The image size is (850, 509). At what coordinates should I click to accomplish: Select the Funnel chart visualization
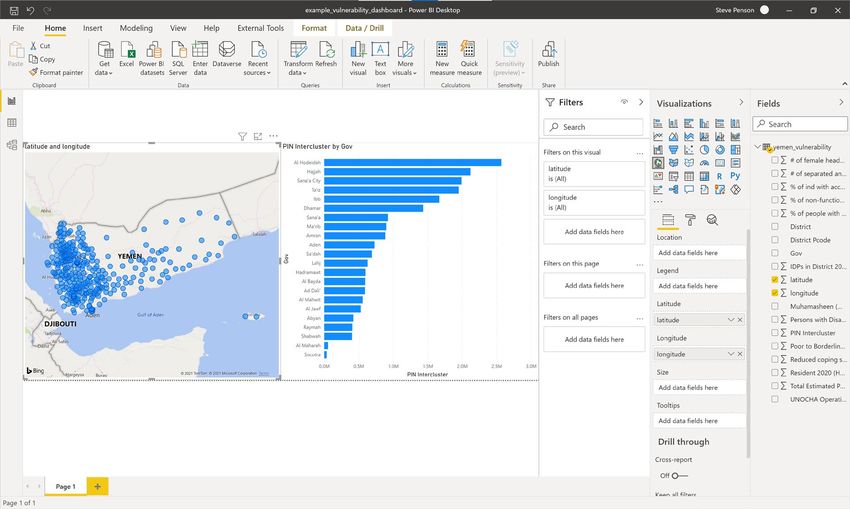click(673, 150)
